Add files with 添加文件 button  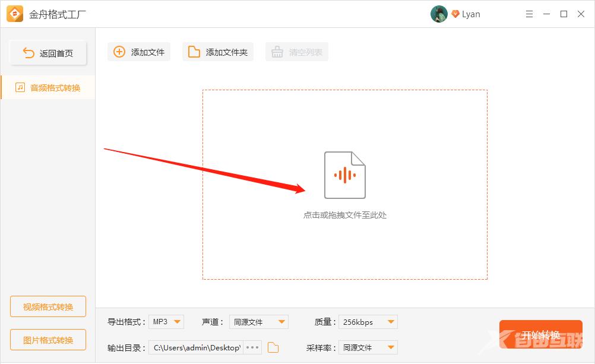(139, 52)
